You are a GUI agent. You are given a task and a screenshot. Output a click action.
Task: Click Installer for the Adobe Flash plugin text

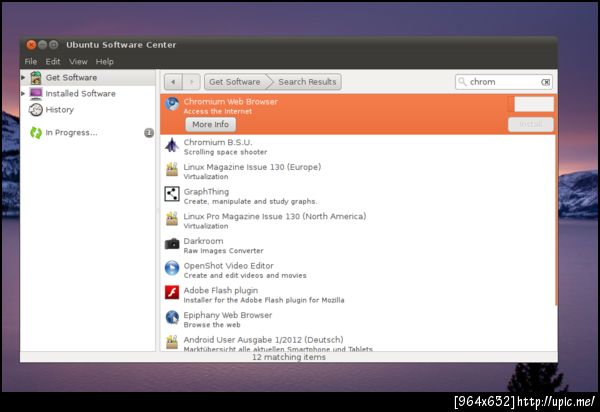(264, 300)
